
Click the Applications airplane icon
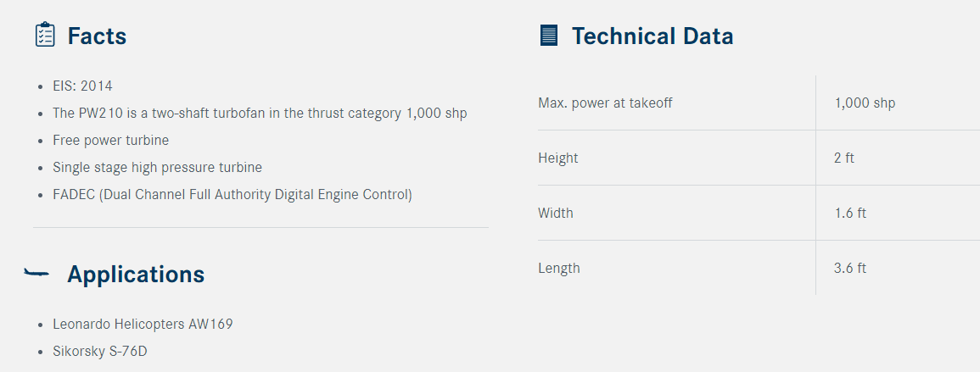[x=36, y=273]
